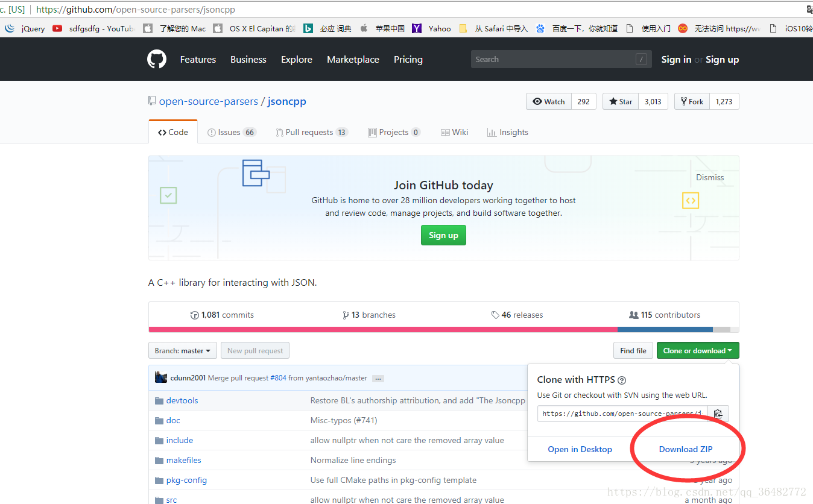
Task: Click the Bing 必应 词典 bookmark
Action: pos(327,28)
